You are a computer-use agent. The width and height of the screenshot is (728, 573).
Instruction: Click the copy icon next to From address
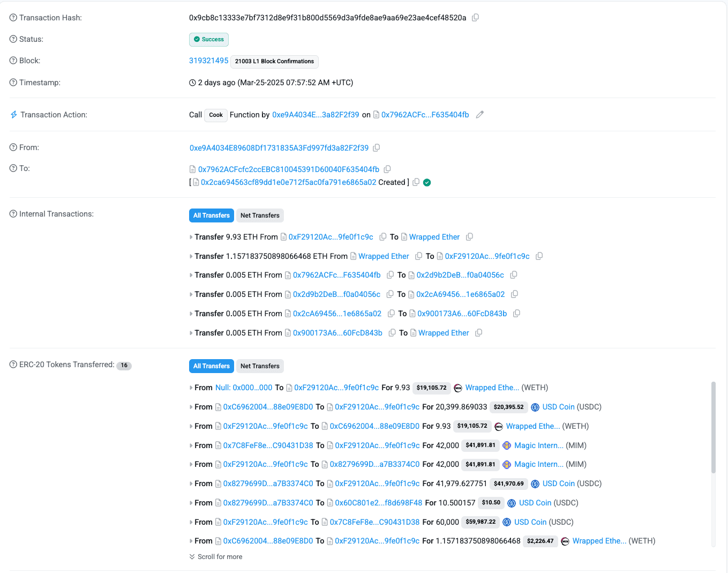point(377,147)
